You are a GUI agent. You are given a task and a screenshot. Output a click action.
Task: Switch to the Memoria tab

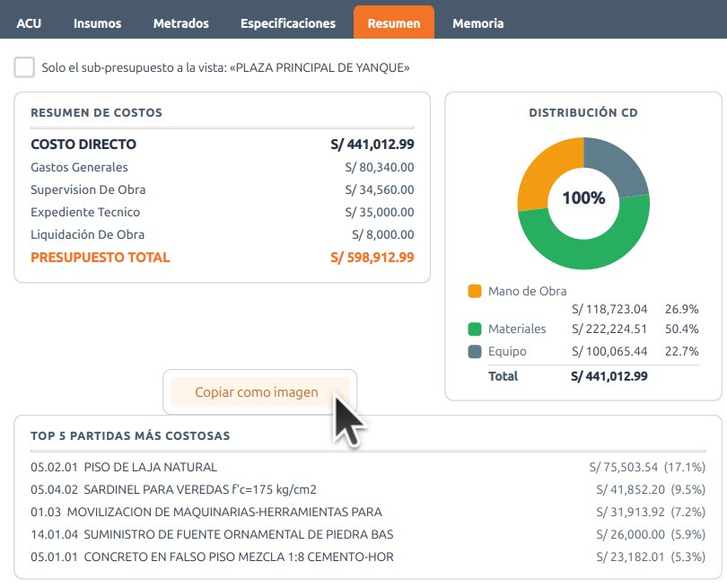(x=478, y=23)
